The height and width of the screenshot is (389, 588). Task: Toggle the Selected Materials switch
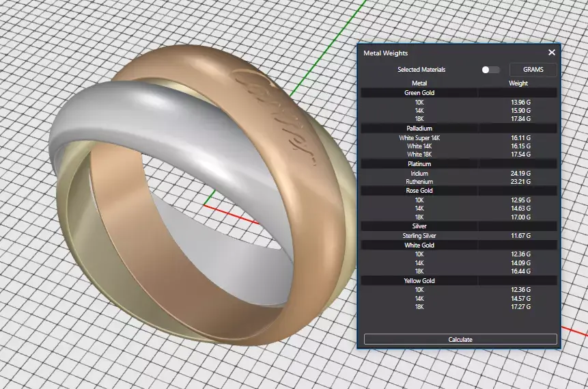tap(490, 70)
